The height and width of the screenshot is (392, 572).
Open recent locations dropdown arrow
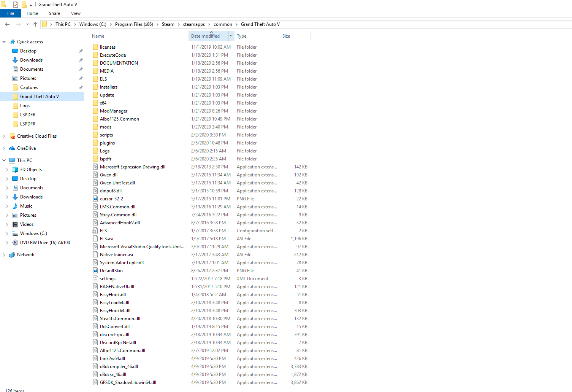click(x=27, y=24)
